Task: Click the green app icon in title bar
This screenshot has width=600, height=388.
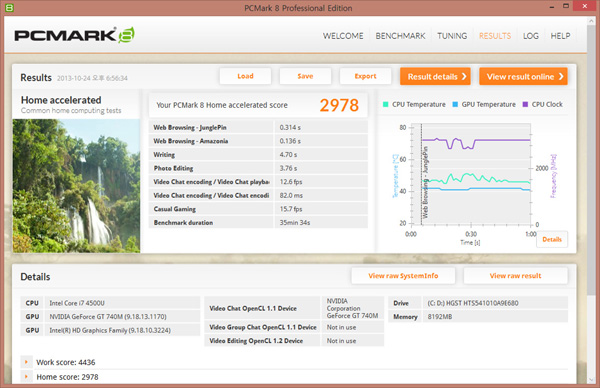Action: point(9,8)
